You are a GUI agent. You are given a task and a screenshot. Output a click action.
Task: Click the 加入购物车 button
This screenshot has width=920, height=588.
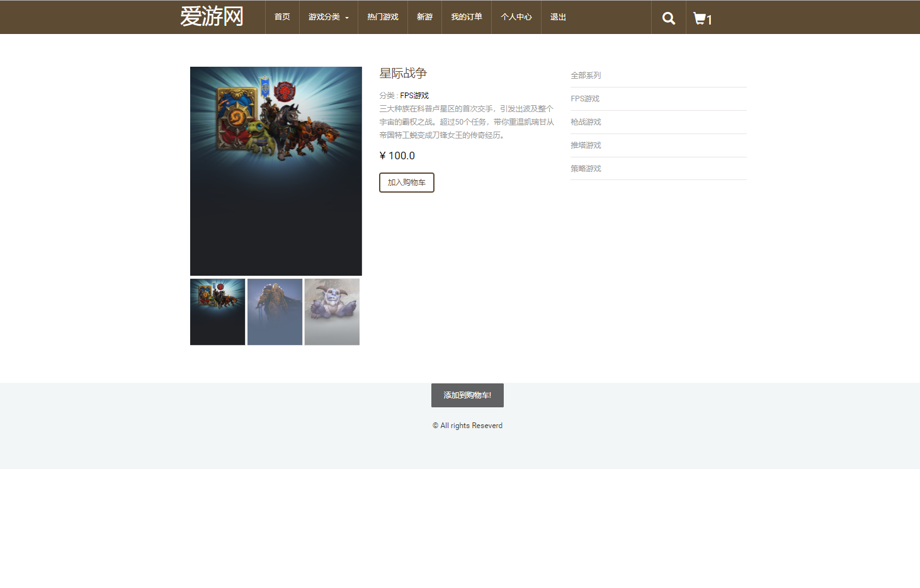point(406,183)
